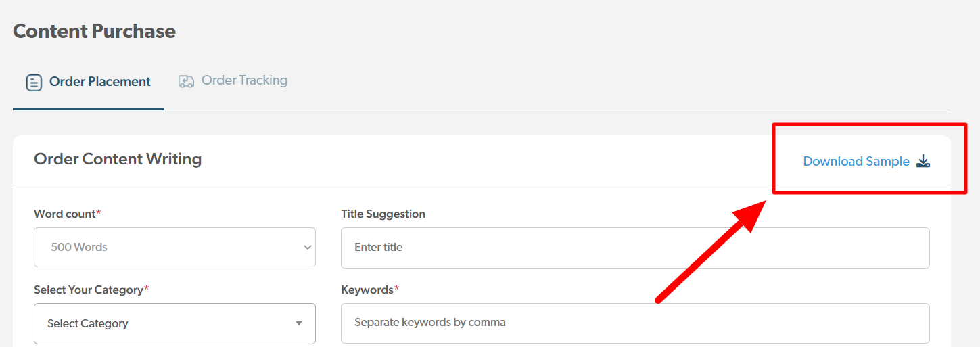Expand the Word count chevron arrow
The height and width of the screenshot is (347, 980).
coord(307,248)
